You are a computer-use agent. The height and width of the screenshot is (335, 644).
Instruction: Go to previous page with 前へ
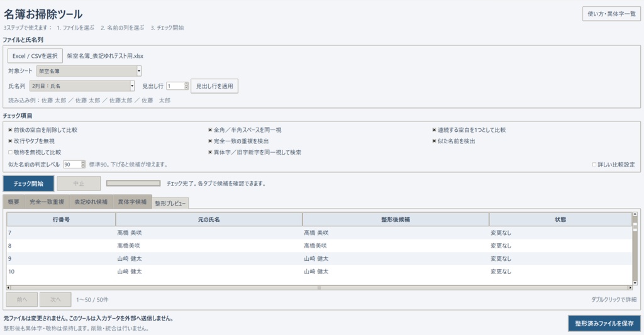22,300
